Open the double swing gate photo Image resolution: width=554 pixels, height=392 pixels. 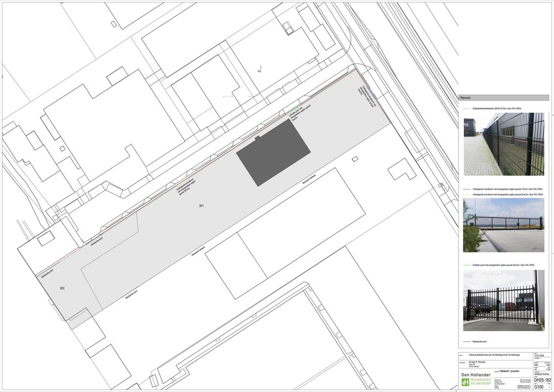[x=504, y=300]
